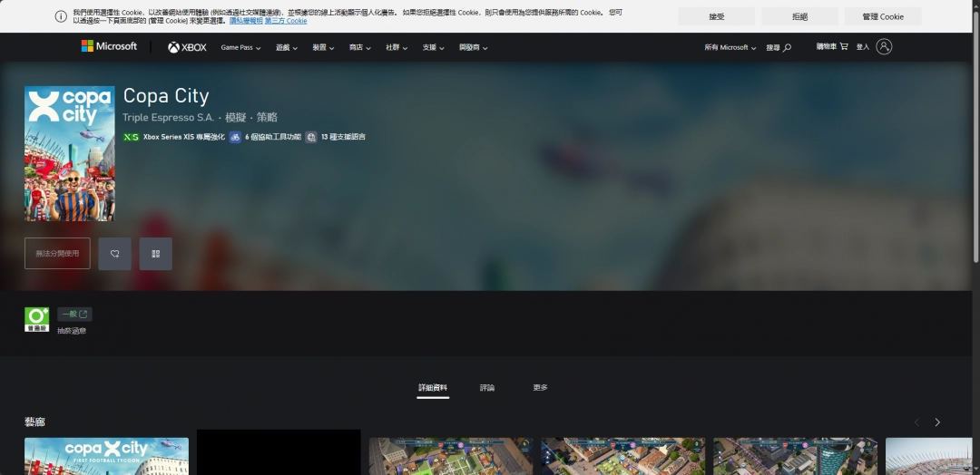Click the supported languages globe icon
980x475 pixels.
tap(311, 137)
